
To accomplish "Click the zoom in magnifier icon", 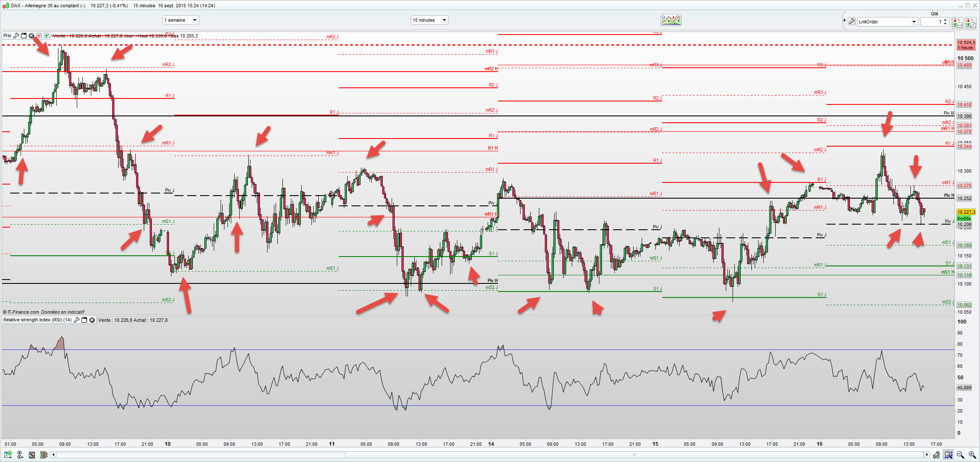I will (x=972, y=455).
